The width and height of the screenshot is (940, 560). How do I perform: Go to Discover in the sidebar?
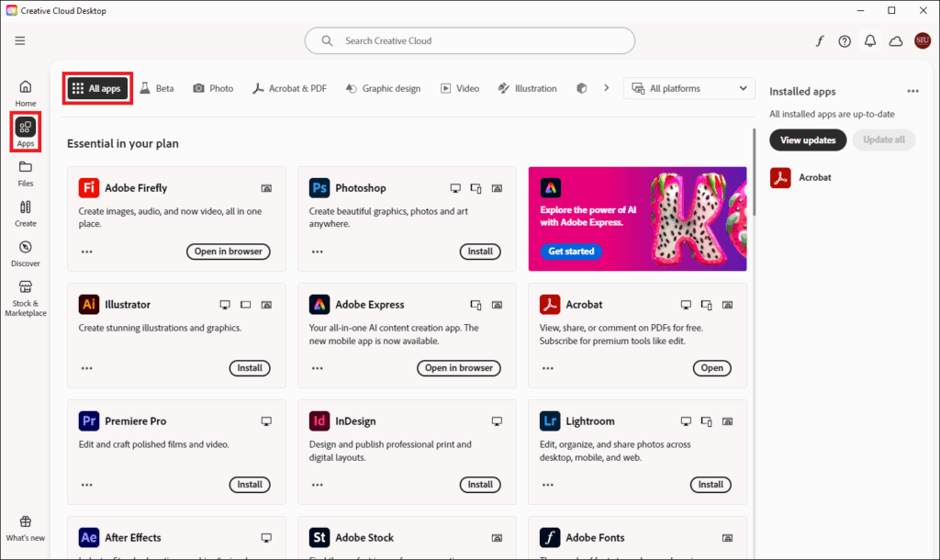pos(25,253)
